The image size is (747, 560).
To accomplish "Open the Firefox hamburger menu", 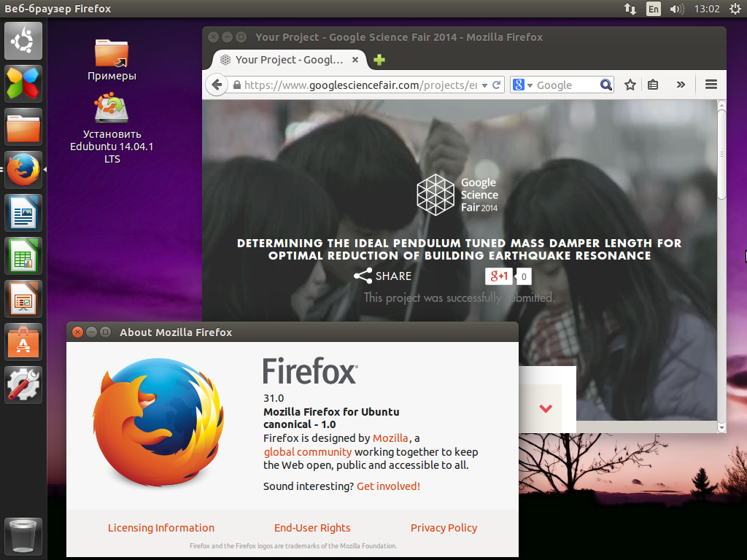I will [711, 85].
